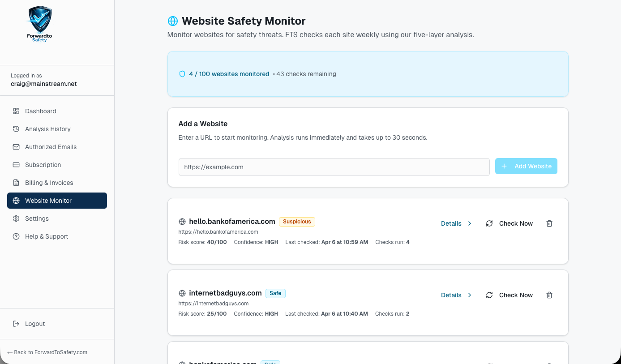
Task: Delete internetbadguys.com using the trash icon
Action: [x=549, y=295]
